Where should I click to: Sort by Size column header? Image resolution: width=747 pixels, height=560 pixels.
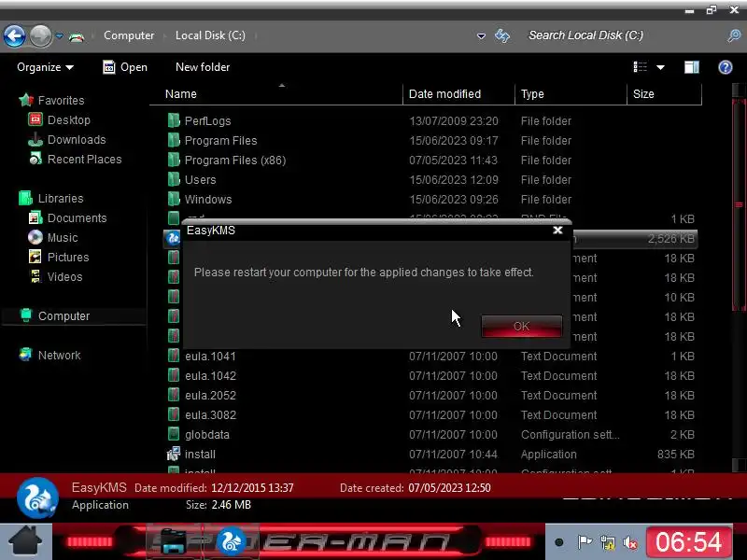(664, 94)
